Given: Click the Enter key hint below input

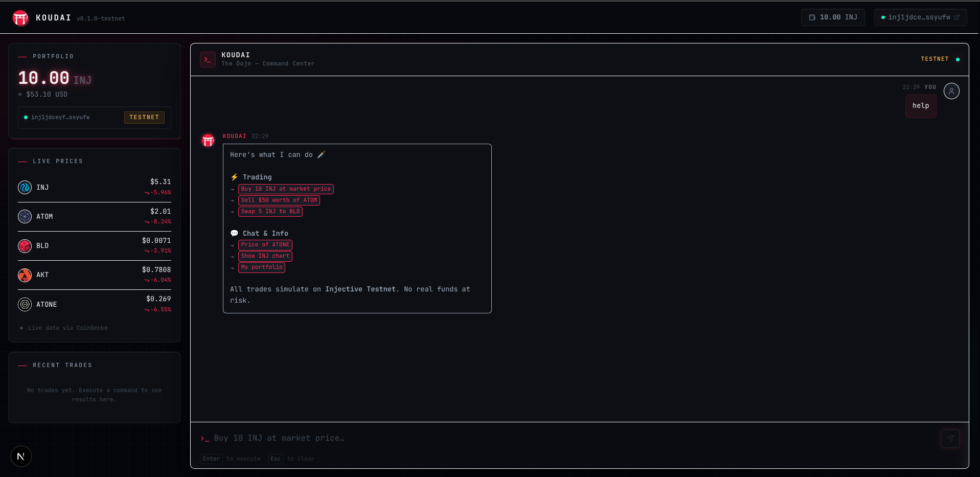Looking at the screenshot, I should tap(211, 459).
